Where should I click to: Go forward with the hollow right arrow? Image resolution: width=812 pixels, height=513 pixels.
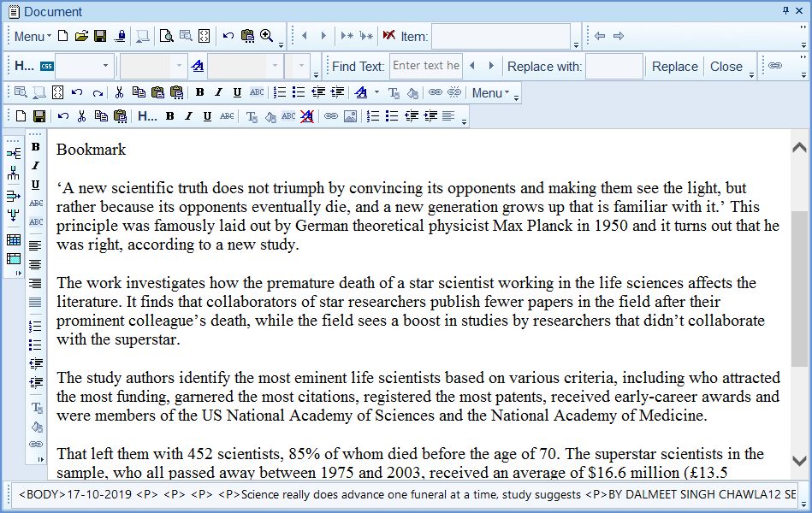[x=619, y=36]
